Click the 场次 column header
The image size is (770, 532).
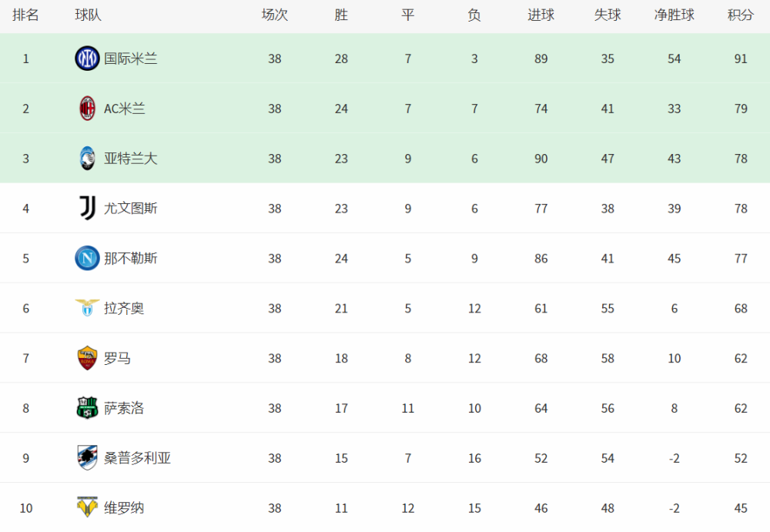tap(275, 15)
